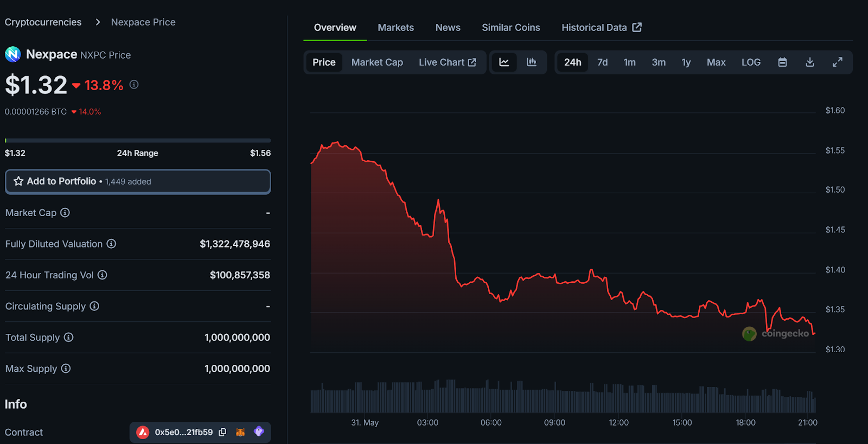Select the 7d time range

[602, 62]
